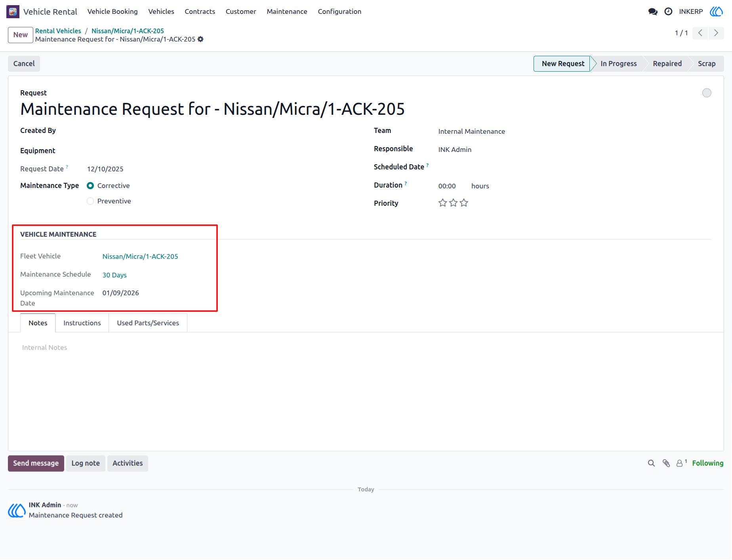Viewport: 732px width, 560px height.
Task: Go to next record arrow
Action: [x=716, y=33]
